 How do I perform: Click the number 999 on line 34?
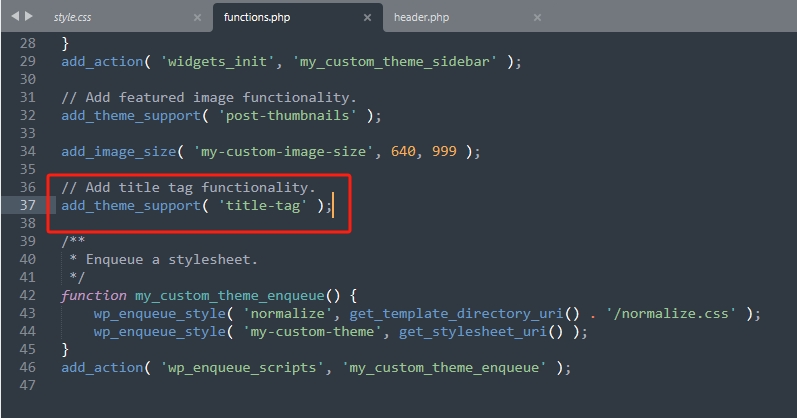click(444, 152)
